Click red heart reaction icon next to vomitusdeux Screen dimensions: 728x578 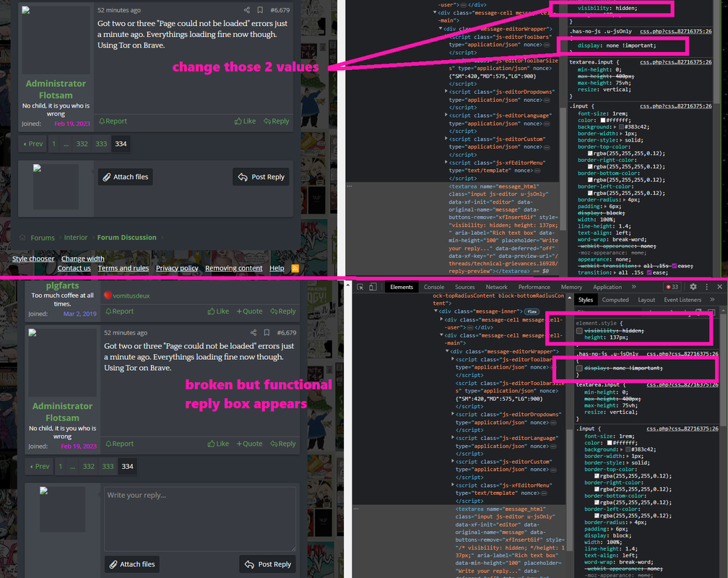click(x=108, y=296)
